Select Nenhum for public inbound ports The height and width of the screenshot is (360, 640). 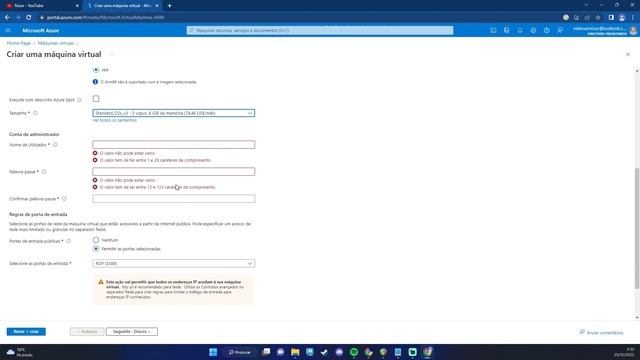pyautogui.click(x=96, y=240)
